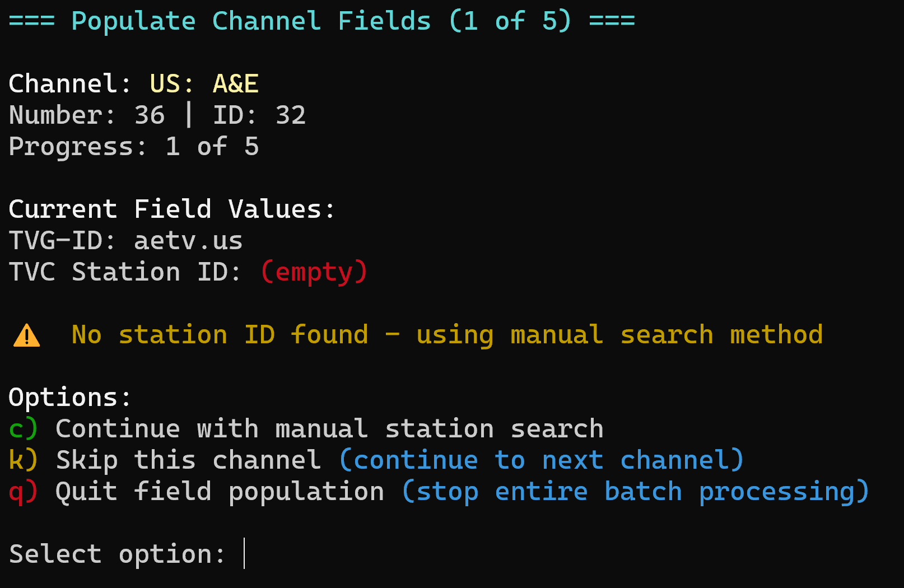Select the 'k)' skip option key
904x588 pixels.
coord(23,460)
